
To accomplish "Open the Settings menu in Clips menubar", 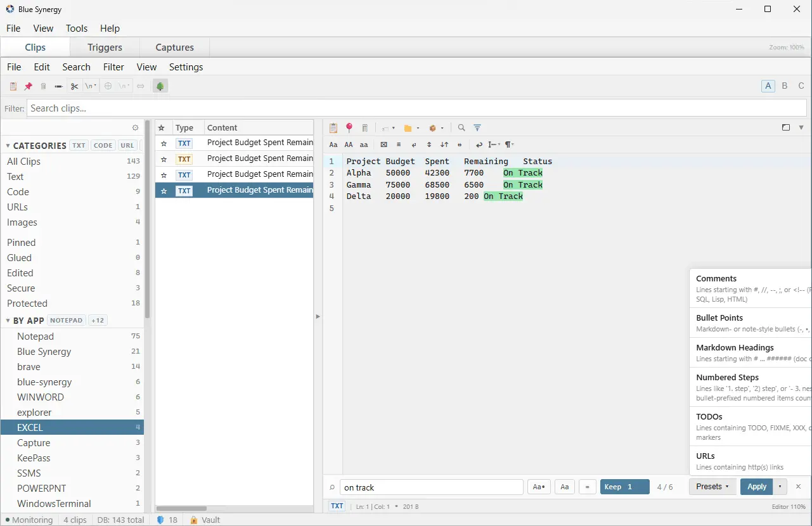I will pyautogui.click(x=186, y=67).
